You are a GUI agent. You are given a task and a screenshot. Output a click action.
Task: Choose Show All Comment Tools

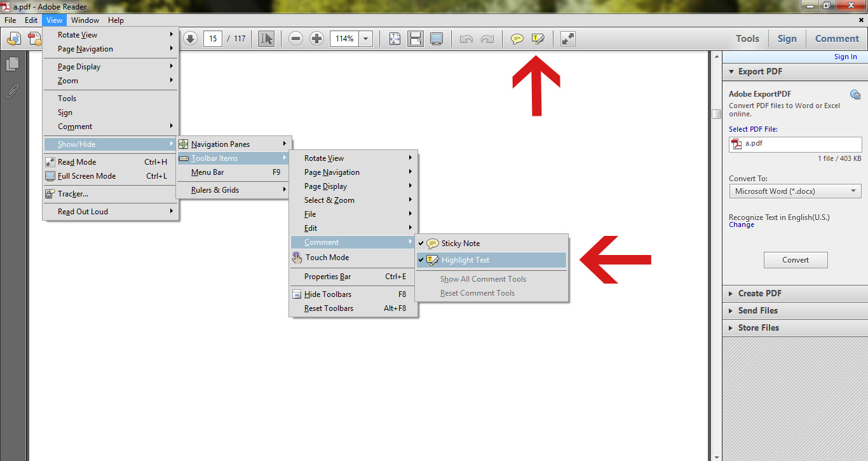click(x=483, y=279)
